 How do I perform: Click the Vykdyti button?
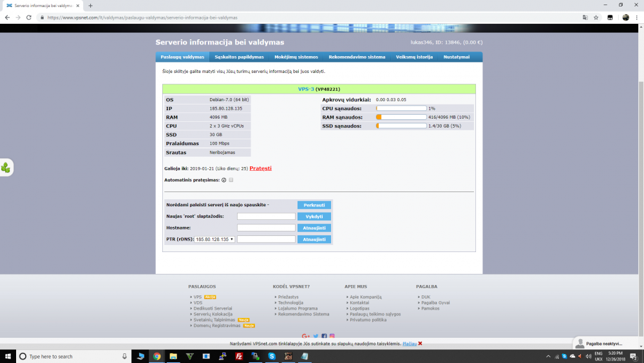coord(314,216)
